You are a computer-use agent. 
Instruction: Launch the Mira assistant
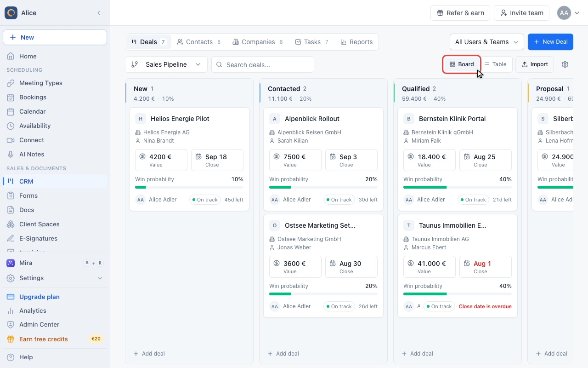pyautogui.click(x=55, y=263)
